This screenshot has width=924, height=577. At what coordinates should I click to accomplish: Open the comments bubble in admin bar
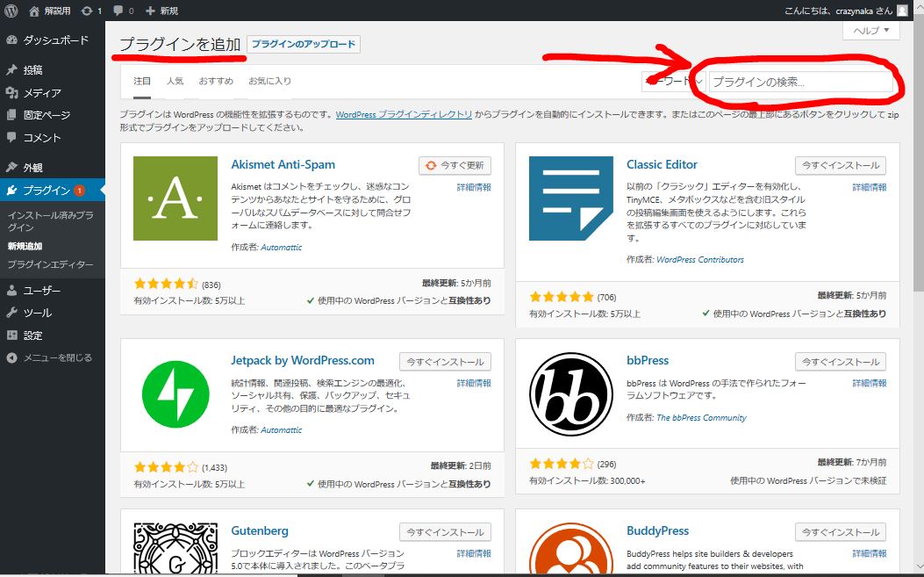pos(118,11)
